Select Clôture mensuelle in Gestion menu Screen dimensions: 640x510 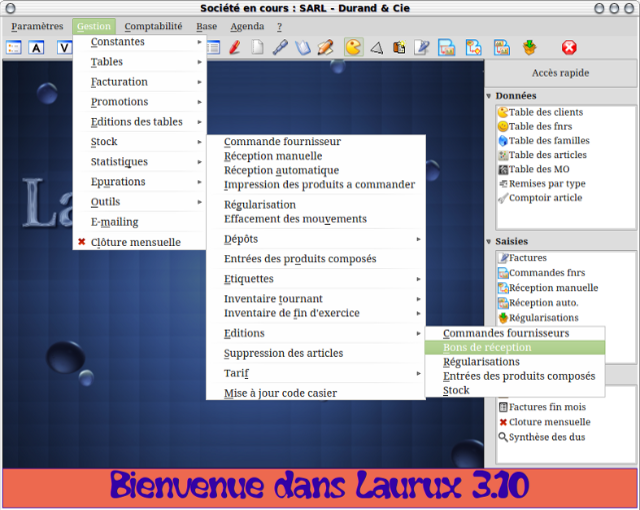tap(135, 242)
